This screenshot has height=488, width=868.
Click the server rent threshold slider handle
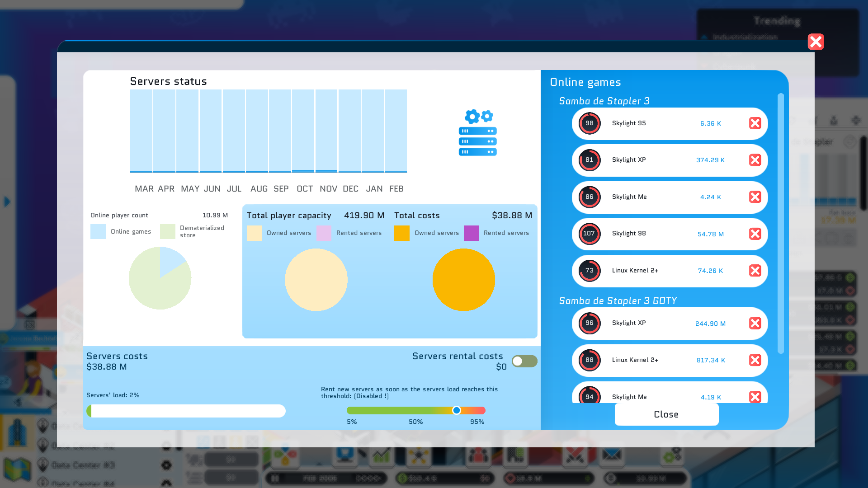pyautogui.click(x=457, y=410)
